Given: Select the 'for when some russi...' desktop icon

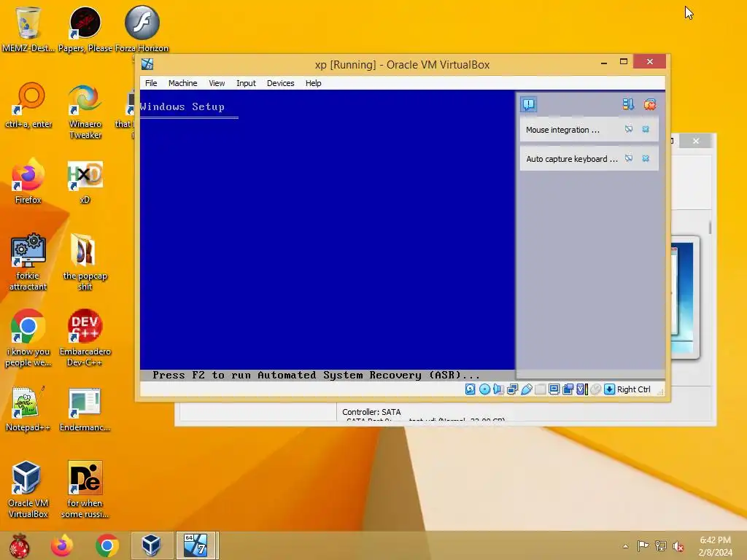Looking at the screenshot, I should (x=85, y=489).
